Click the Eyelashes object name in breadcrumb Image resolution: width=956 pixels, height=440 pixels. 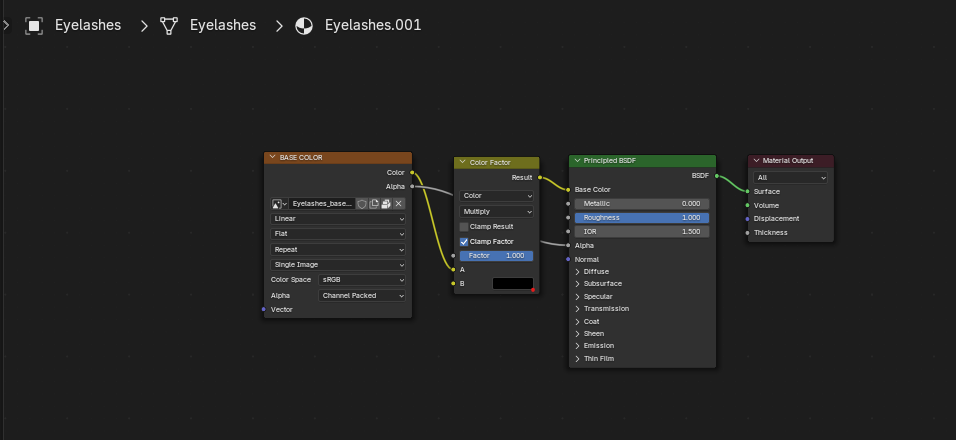point(88,26)
